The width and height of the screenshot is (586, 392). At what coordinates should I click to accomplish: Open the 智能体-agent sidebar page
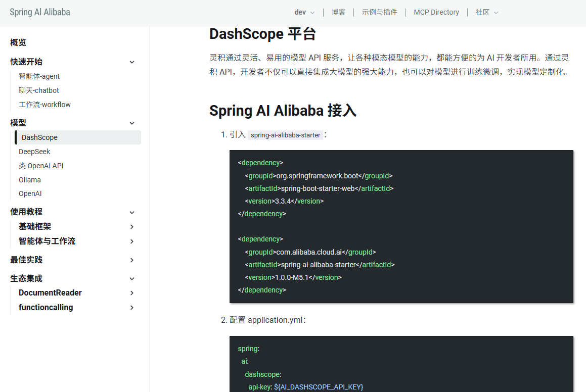pyautogui.click(x=39, y=76)
